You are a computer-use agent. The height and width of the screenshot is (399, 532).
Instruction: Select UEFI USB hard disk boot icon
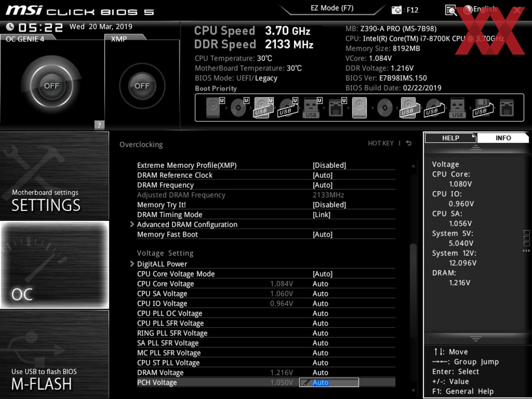pos(264,108)
